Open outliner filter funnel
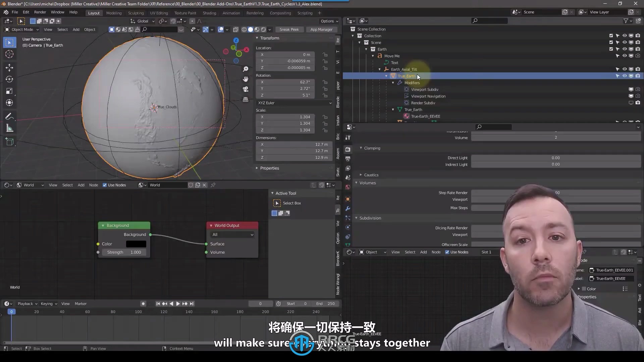 (626, 21)
